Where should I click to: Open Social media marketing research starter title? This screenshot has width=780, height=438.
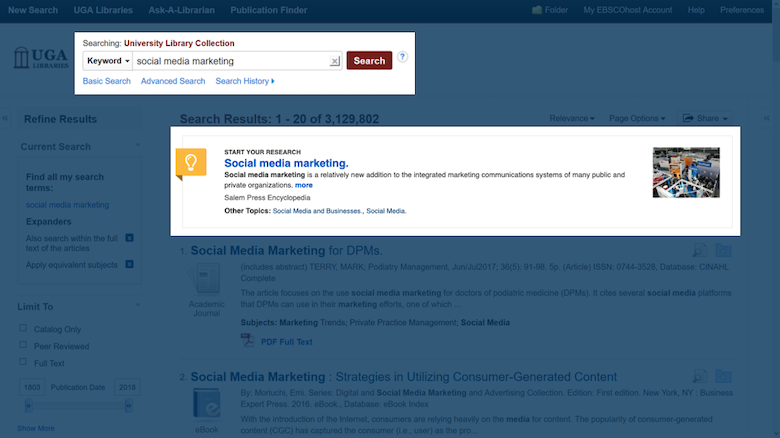(x=286, y=163)
